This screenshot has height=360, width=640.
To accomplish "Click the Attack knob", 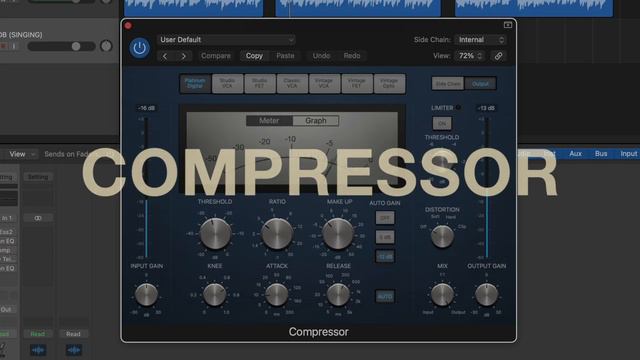I will tap(277, 294).
